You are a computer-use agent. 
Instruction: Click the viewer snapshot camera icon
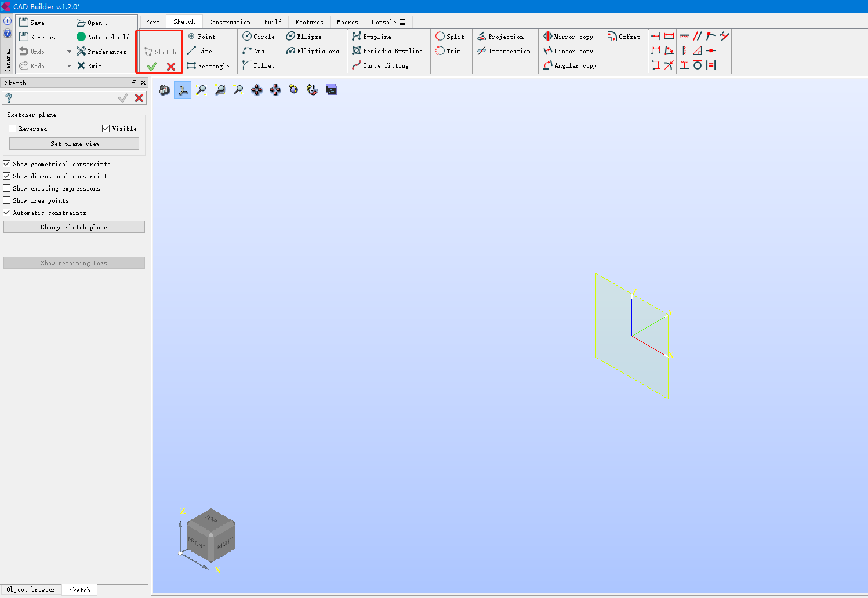pyautogui.click(x=165, y=90)
